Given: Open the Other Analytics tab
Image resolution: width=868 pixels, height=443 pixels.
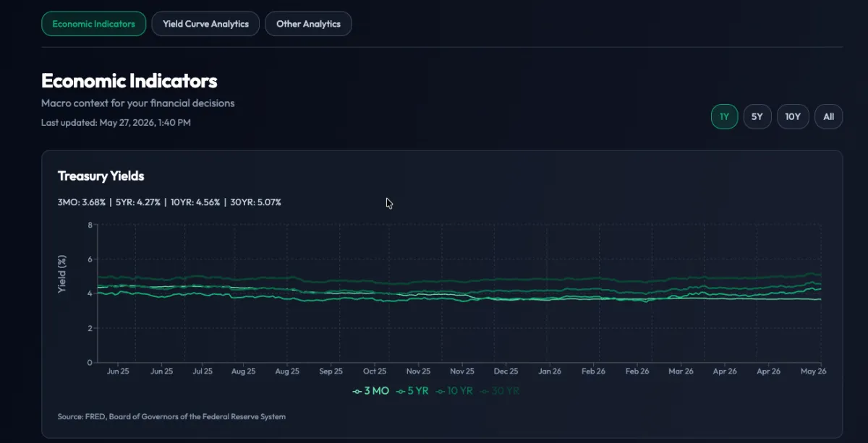Looking at the screenshot, I should pos(308,24).
